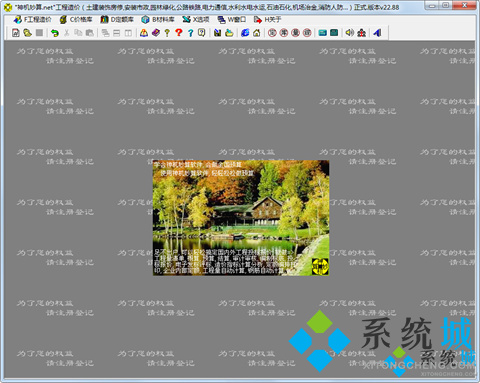Click the first red circled-character icon
This screenshot has width=480, height=383.
272,33
